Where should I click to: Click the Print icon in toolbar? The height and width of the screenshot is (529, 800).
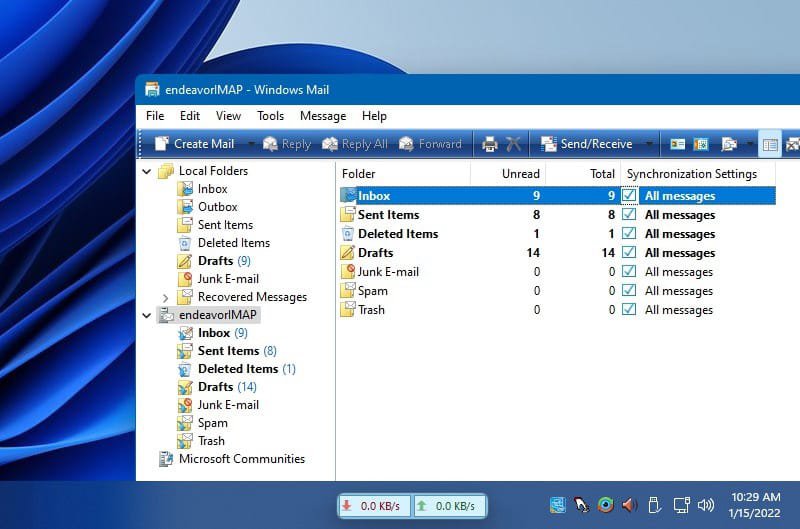[489, 144]
